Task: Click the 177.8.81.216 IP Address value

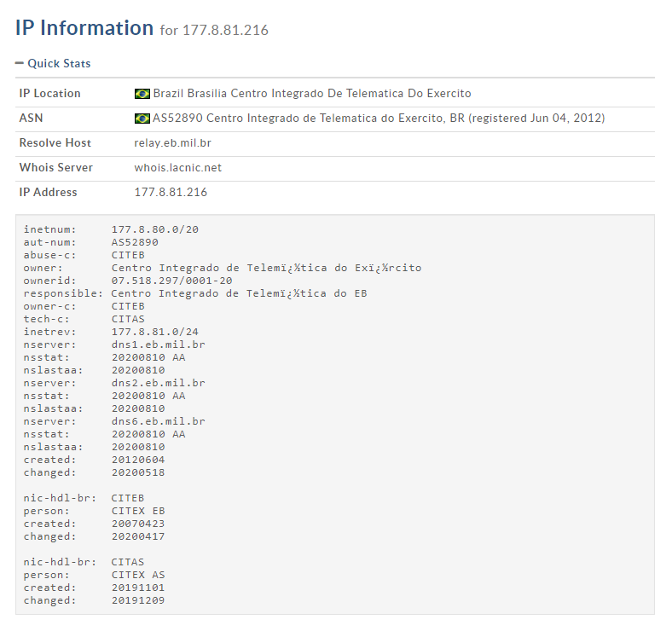Action: click(x=171, y=192)
